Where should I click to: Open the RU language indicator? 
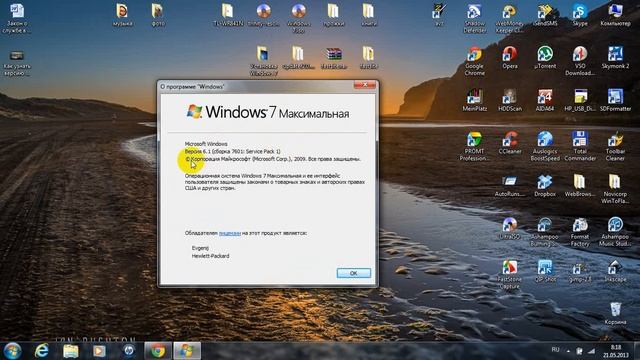pyautogui.click(x=555, y=350)
